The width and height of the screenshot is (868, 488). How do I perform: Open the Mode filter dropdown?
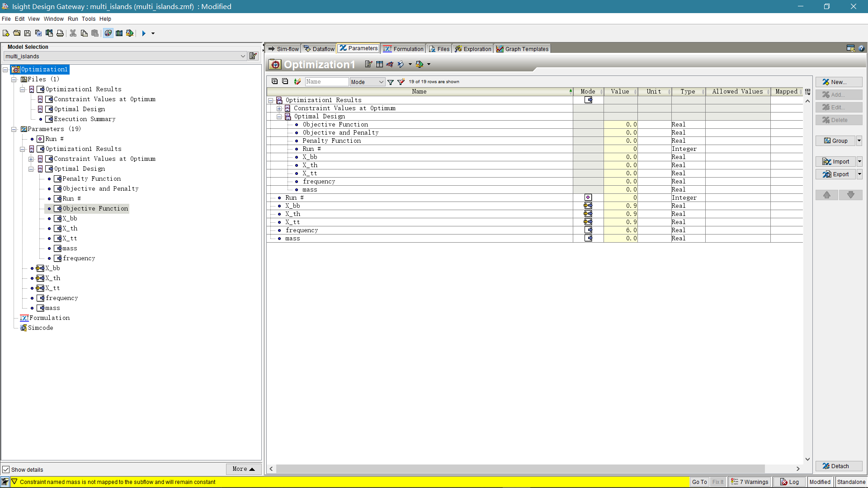(367, 82)
